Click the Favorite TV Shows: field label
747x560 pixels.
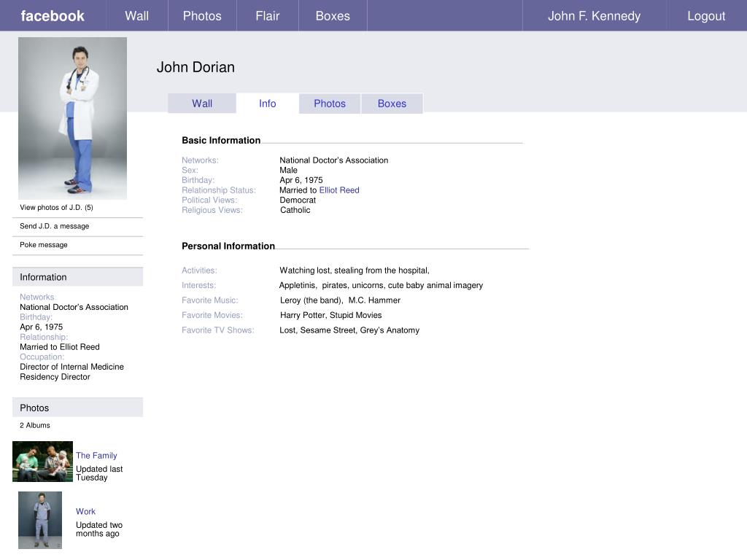click(x=217, y=330)
